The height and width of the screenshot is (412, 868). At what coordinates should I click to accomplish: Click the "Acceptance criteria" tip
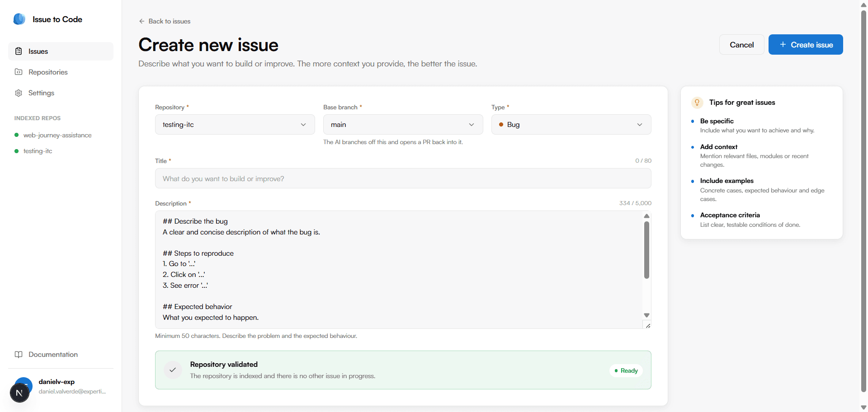730,215
